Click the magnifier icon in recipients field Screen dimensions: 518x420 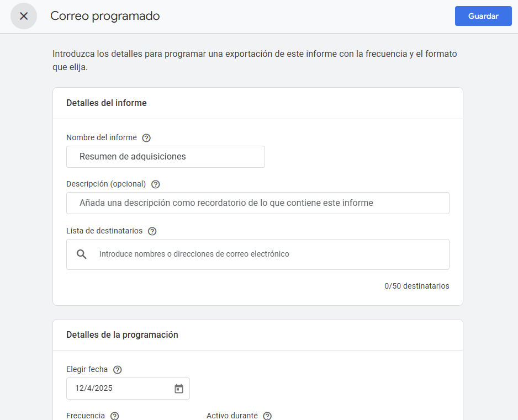[x=82, y=254]
